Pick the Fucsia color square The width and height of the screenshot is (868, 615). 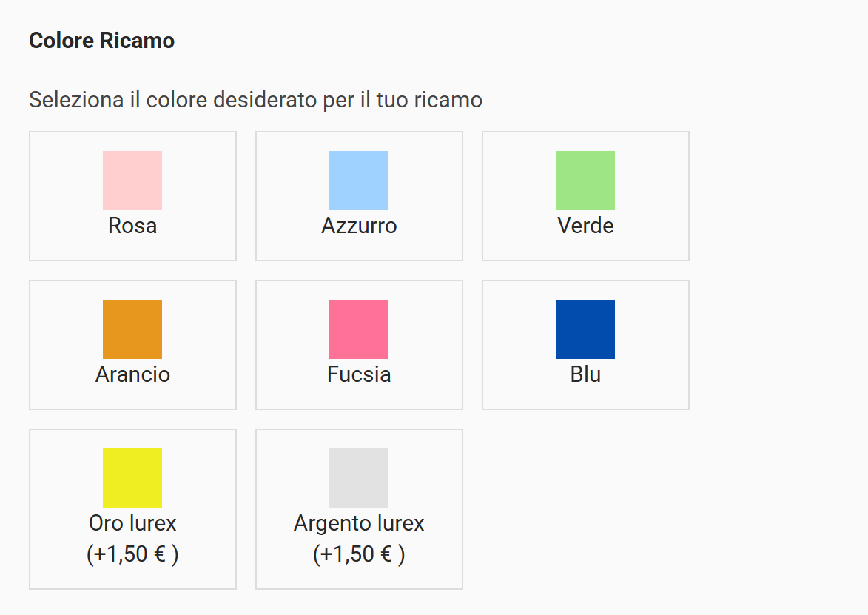point(359,329)
